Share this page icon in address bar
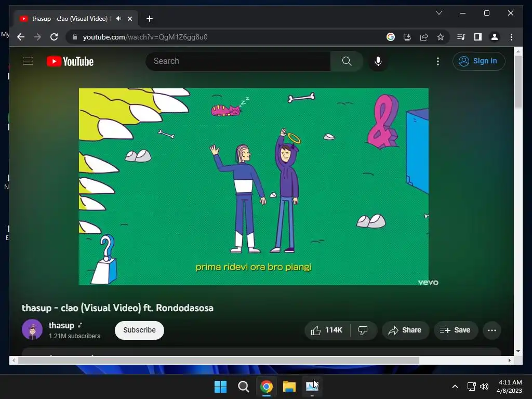532x399 pixels. click(x=424, y=37)
